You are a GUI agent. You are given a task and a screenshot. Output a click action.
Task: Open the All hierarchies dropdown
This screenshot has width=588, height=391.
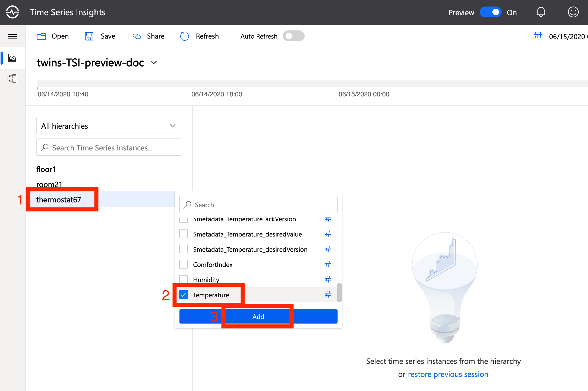click(109, 125)
